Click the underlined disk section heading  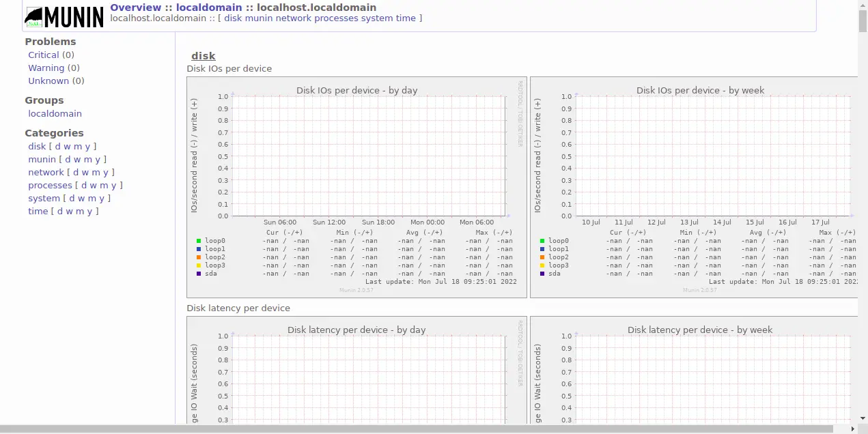click(204, 56)
